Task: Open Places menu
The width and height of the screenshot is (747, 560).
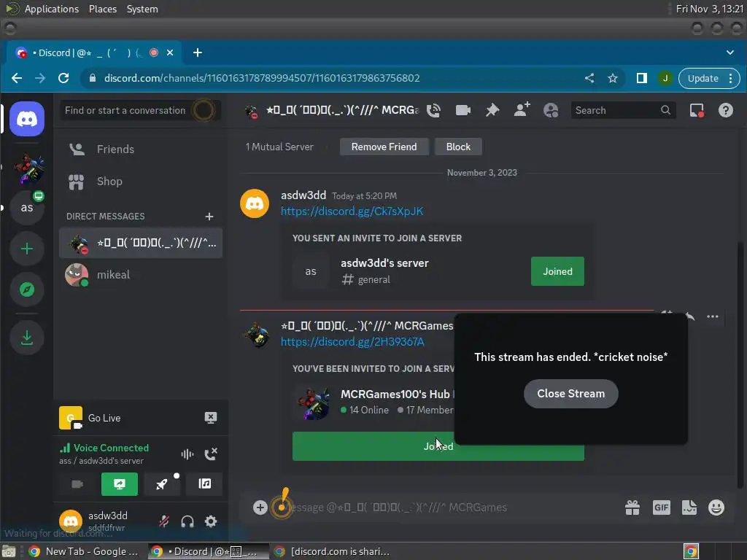Action: click(103, 9)
